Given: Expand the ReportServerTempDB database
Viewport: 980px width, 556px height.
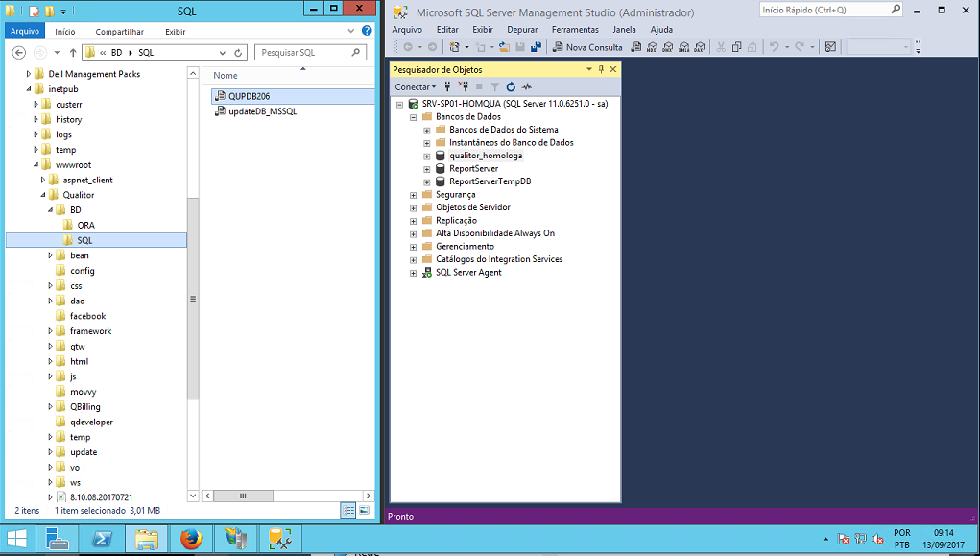Looking at the screenshot, I should pos(427,182).
